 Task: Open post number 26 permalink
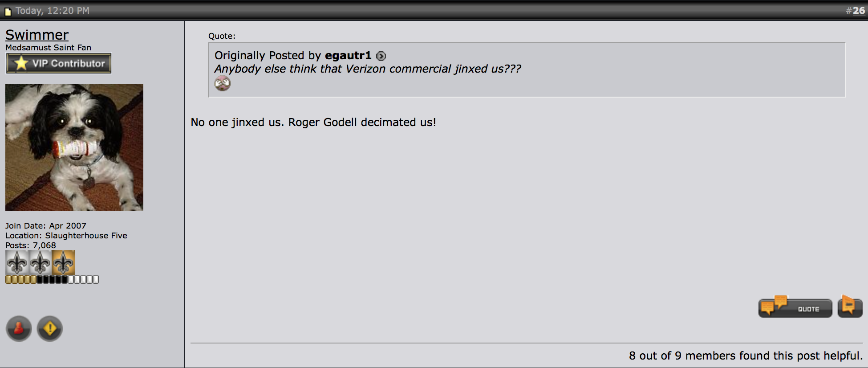pyautogui.click(x=859, y=11)
